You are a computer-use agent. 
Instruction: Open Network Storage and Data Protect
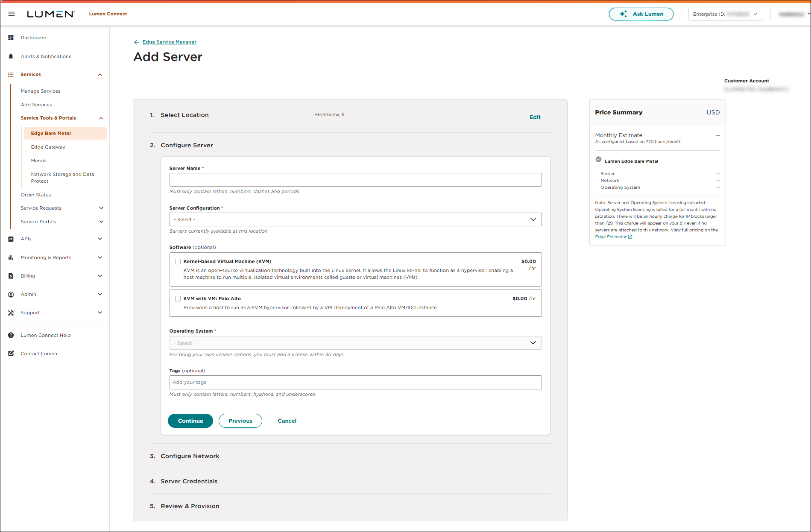point(63,178)
